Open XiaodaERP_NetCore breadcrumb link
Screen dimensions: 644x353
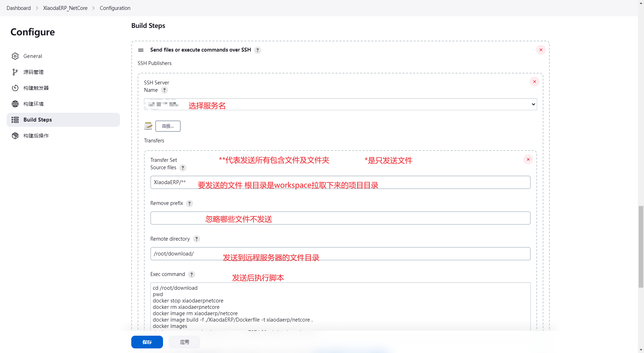click(x=65, y=8)
